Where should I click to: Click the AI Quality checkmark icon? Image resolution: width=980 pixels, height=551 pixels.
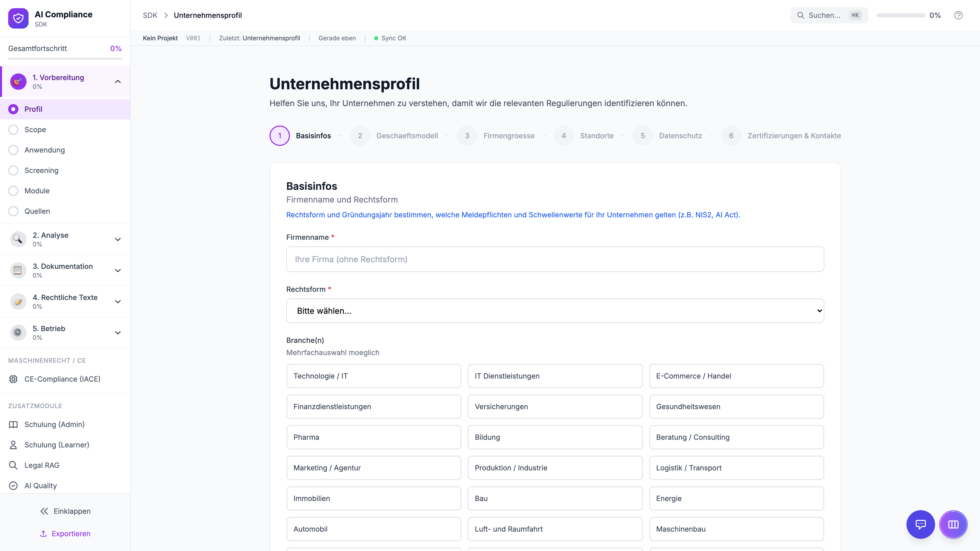[x=13, y=486]
